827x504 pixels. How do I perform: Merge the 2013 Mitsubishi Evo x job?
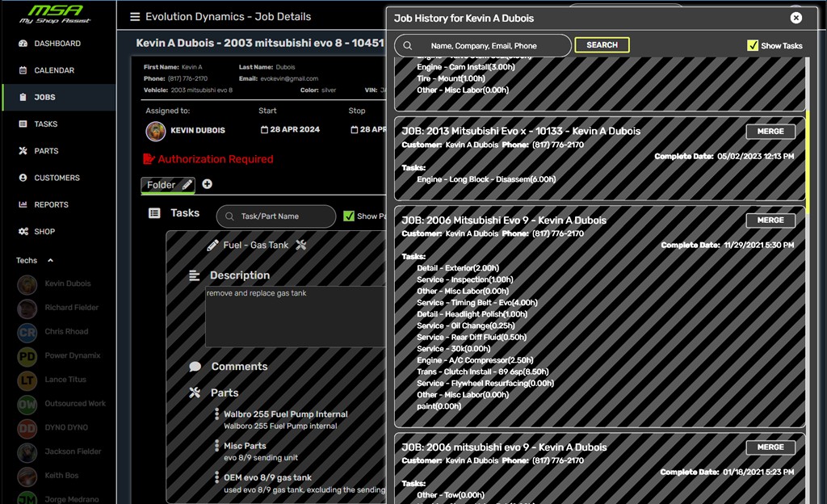pyautogui.click(x=770, y=132)
